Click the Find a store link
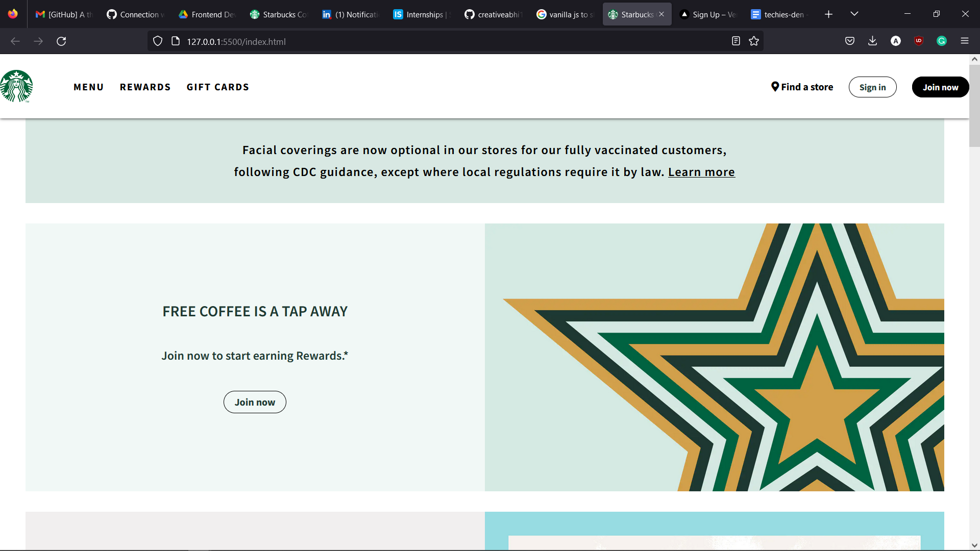Screen dimensions: 980x551 802,87
